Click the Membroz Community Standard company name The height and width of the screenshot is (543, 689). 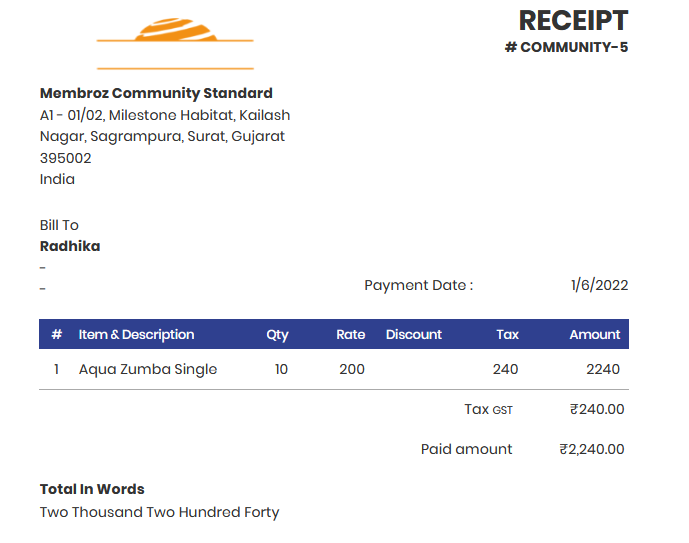[x=156, y=93]
